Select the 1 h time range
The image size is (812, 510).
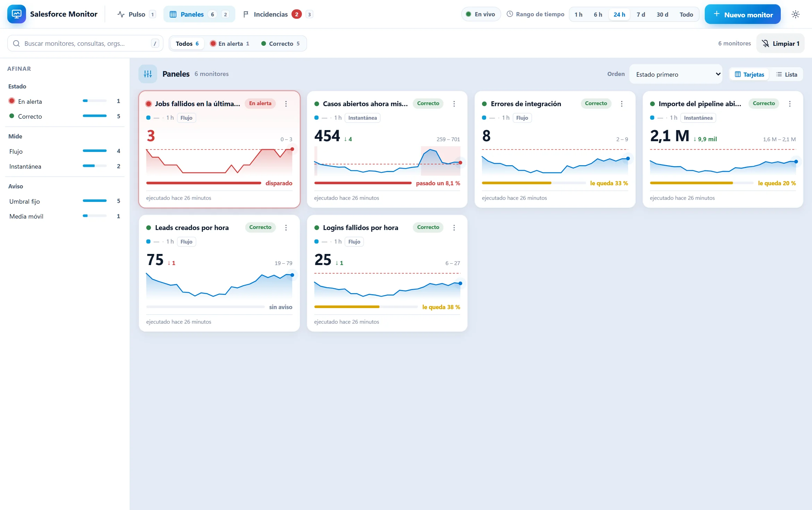[x=578, y=15]
